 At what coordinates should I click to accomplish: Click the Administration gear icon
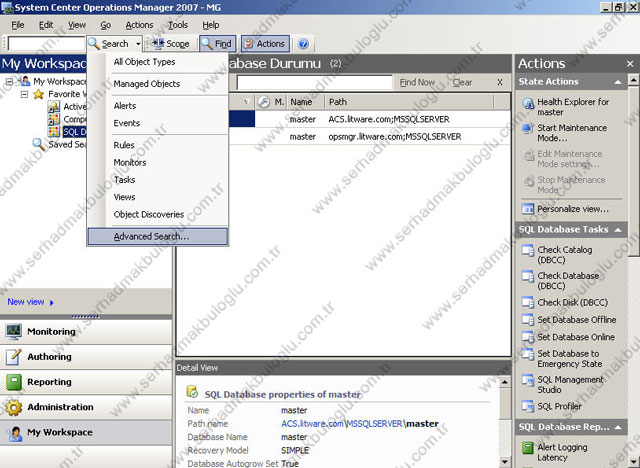13,407
